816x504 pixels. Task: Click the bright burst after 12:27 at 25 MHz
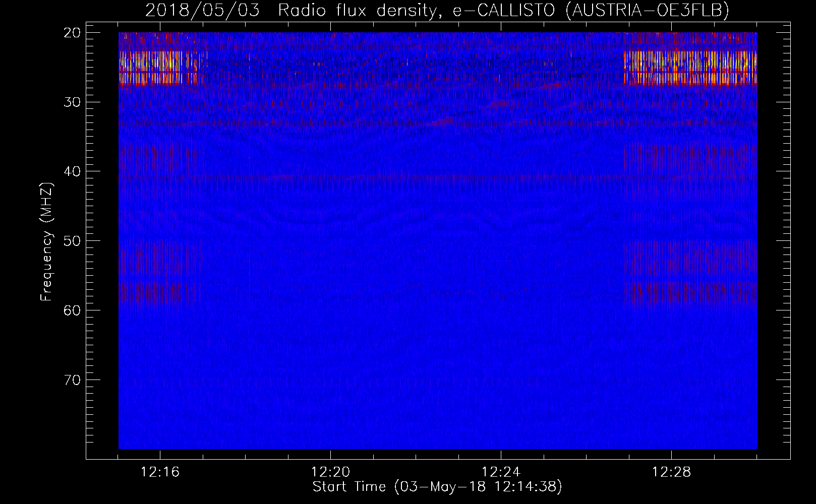690,68
